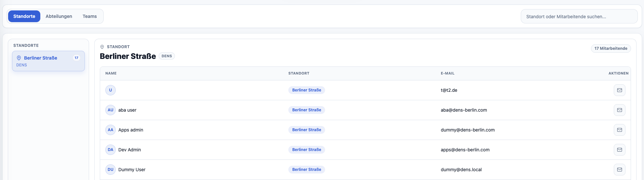This screenshot has width=644, height=180.
Task: Click the STANDORTE sidebar heading
Action: tap(26, 46)
